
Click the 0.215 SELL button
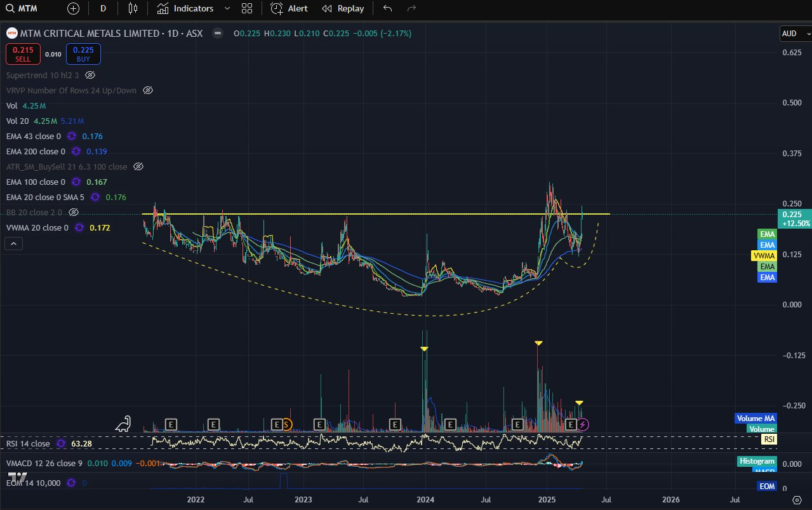(x=24, y=54)
